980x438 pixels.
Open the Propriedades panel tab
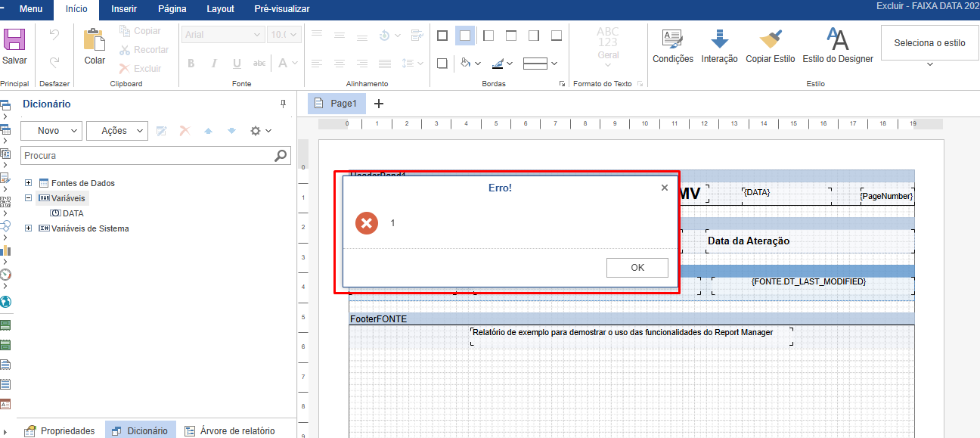[60, 430]
